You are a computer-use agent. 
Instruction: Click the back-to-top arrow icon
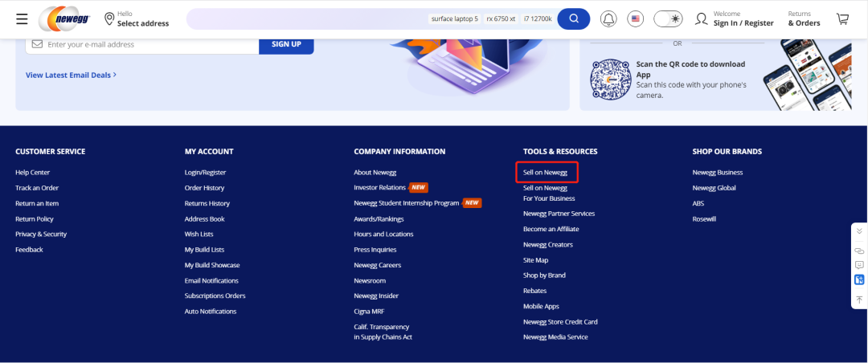859,299
